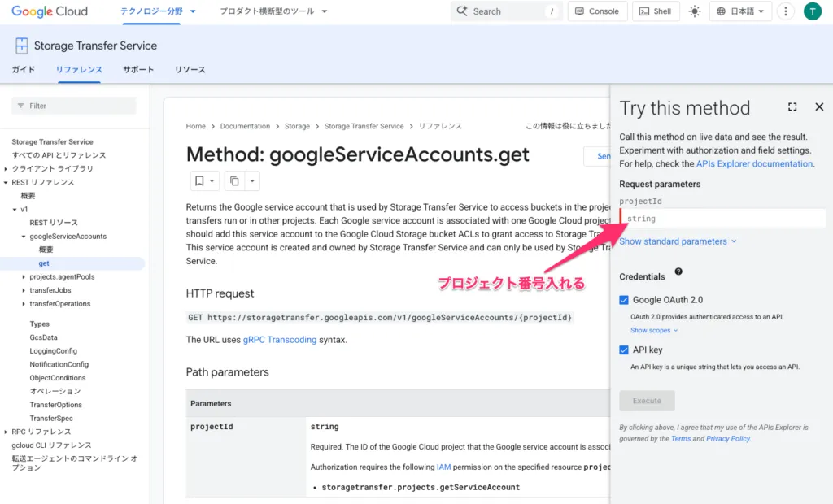Viewport: 833px width, 504px height.
Task: Click the Credentials help question mark icon
Action: click(678, 272)
